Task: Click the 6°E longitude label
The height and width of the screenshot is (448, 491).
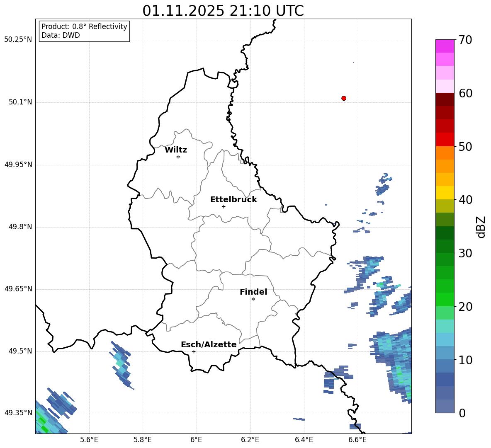Action: pyautogui.click(x=196, y=440)
